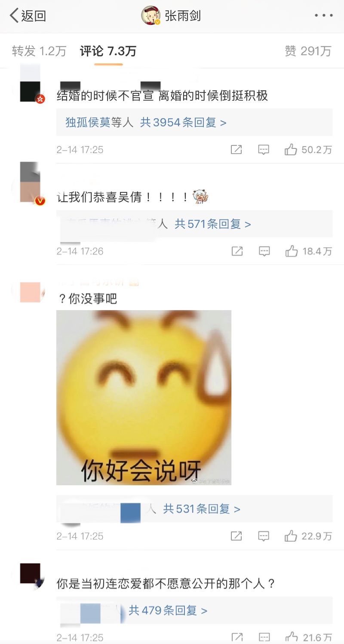Image resolution: width=344 pixels, height=644 pixels.
Task: Repost the comment with 50.2万 likes
Action: tap(236, 150)
